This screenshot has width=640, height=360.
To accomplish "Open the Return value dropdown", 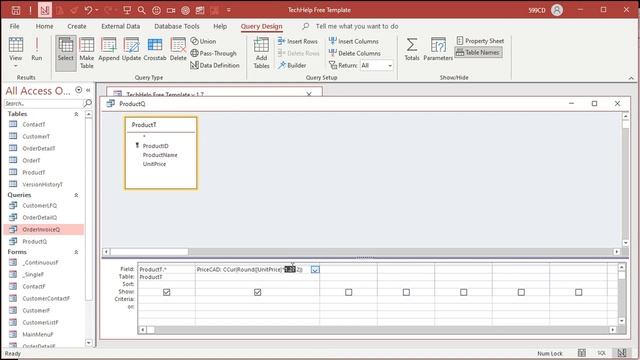I will pos(390,65).
